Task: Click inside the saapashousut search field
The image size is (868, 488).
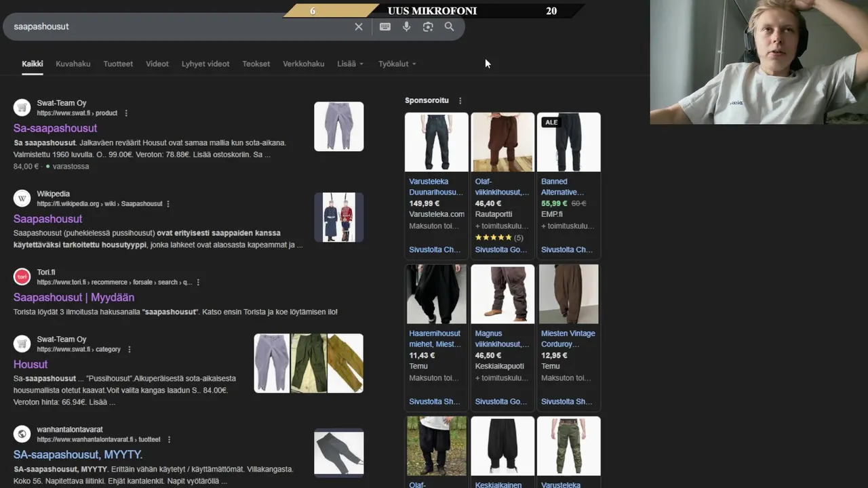Action: [180, 26]
